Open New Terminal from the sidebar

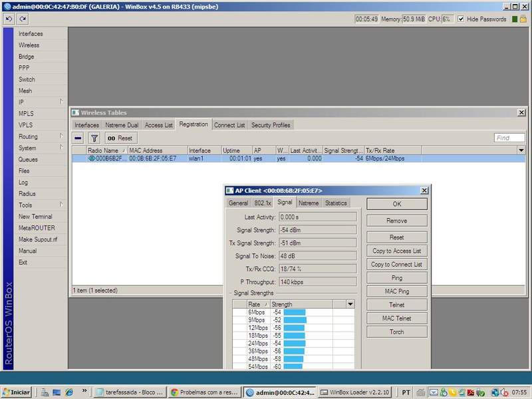pyautogui.click(x=35, y=217)
